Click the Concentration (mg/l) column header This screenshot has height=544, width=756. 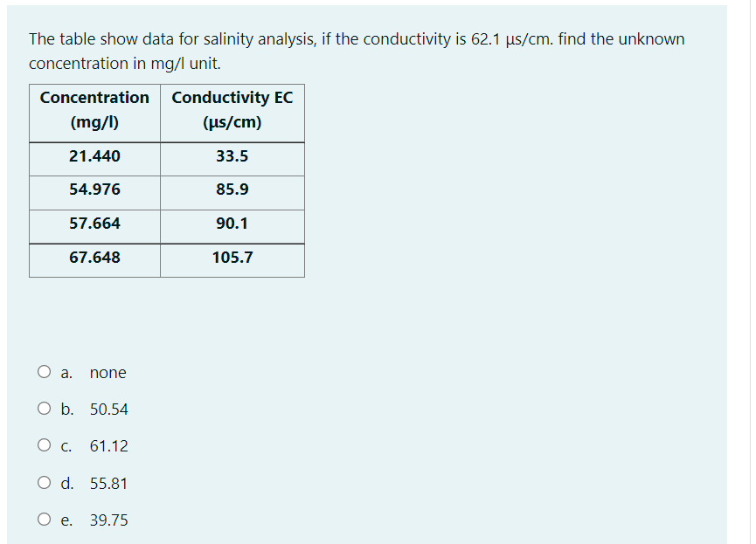pos(94,109)
